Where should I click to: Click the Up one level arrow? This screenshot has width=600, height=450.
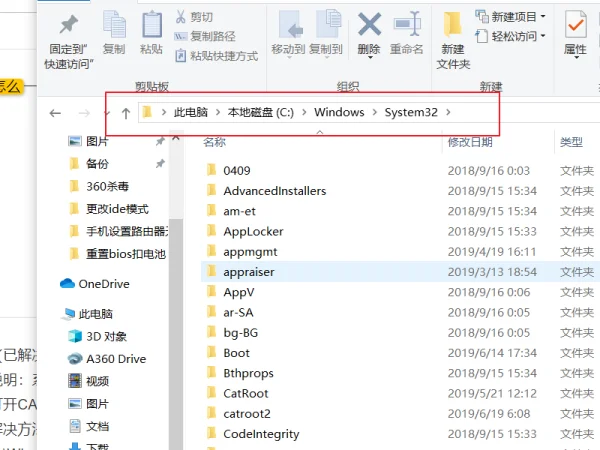pos(126,113)
